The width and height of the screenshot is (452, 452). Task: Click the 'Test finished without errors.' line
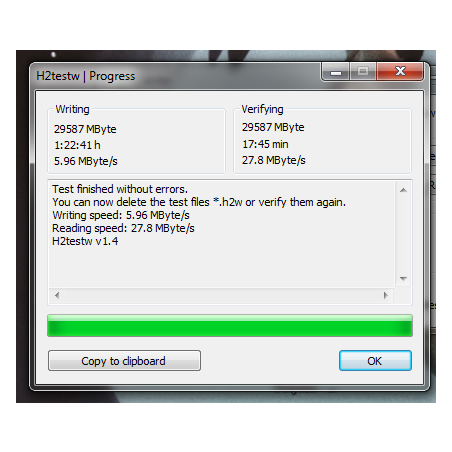120,189
